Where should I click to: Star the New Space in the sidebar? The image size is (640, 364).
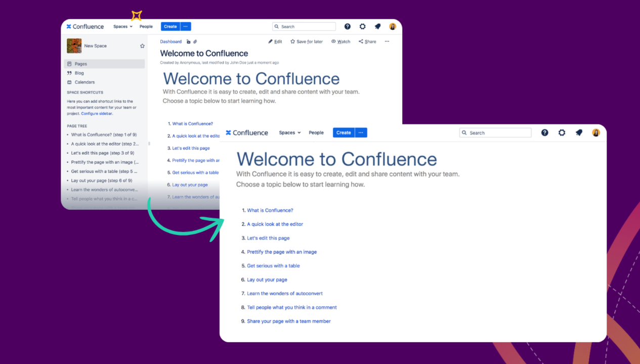coord(142,45)
